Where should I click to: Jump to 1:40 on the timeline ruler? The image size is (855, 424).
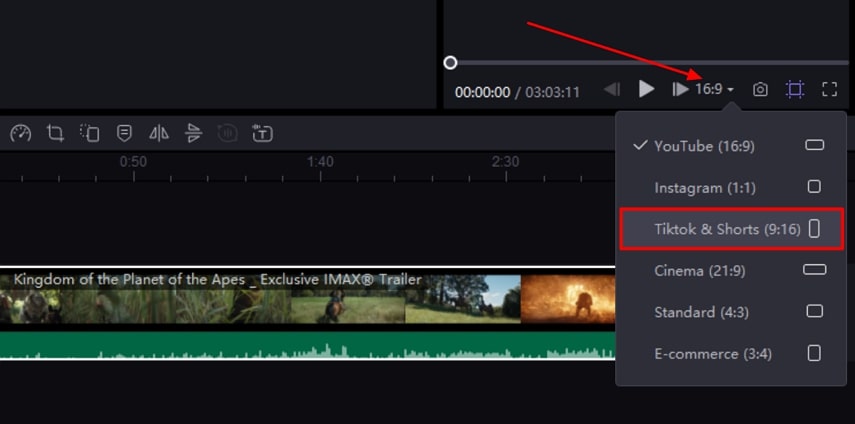pyautogui.click(x=320, y=162)
